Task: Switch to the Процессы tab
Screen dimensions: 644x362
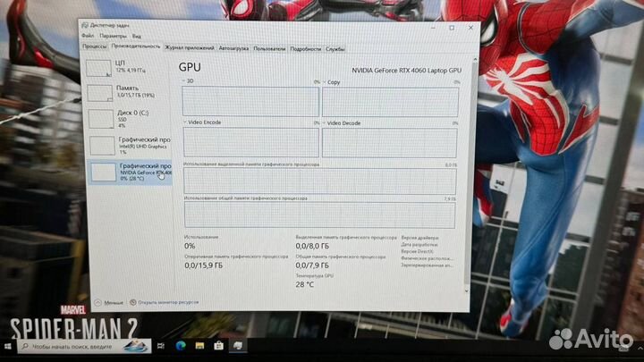Action: 95,46
